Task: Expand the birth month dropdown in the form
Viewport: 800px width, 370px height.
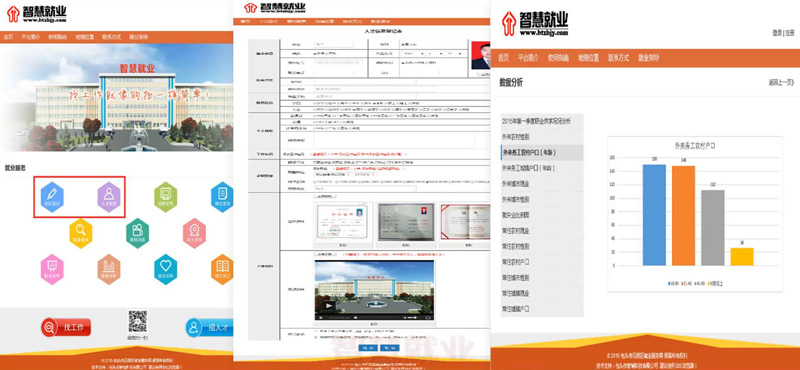Action: click(x=435, y=54)
